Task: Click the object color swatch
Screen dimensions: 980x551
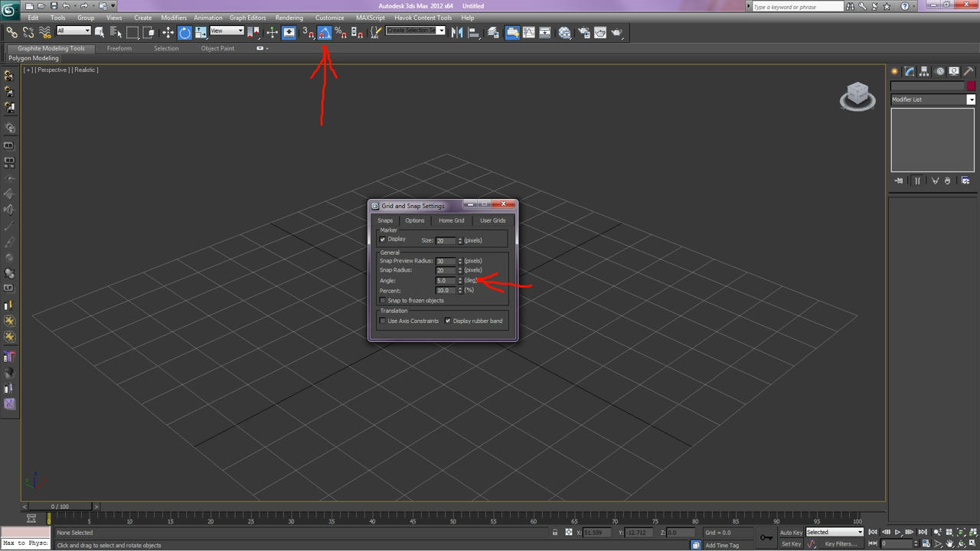Action: 971,86
